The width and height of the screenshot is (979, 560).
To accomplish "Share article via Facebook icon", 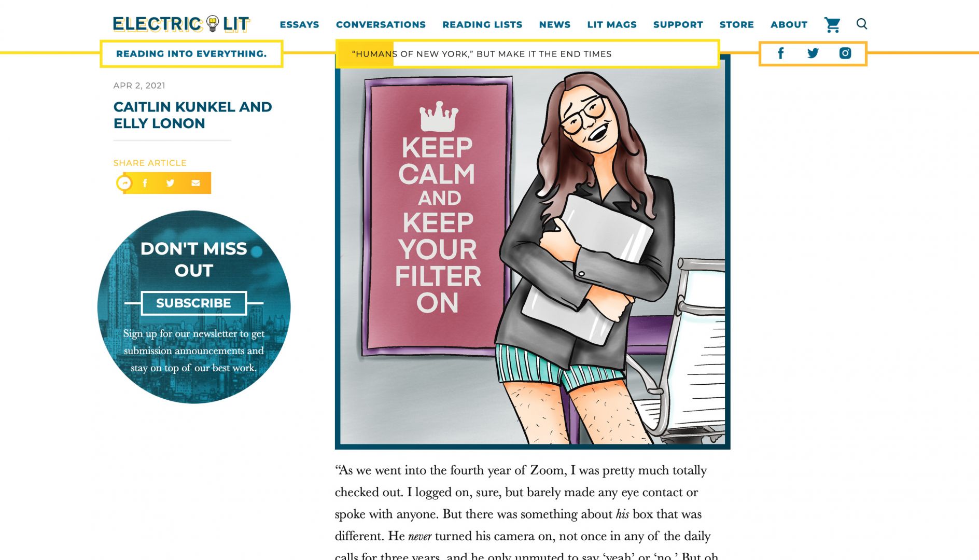I will coord(145,183).
